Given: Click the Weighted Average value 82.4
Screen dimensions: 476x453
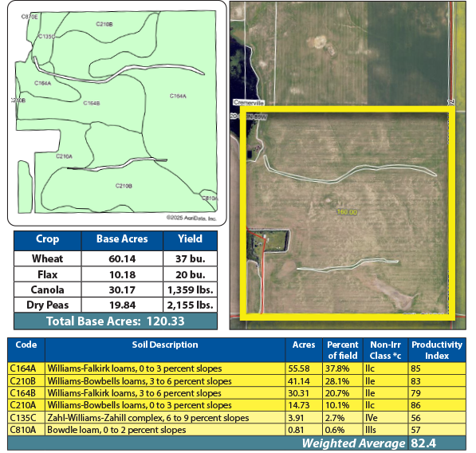Looking at the screenshot, I should coord(423,443).
